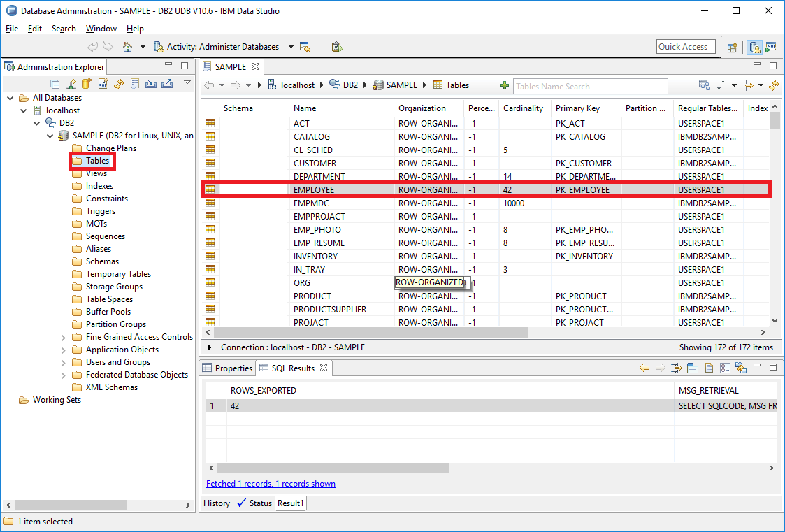Click the Export icon in Administration Explorer
Image resolution: width=785 pixels, height=532 pixels.
click(x=168, y=83)
